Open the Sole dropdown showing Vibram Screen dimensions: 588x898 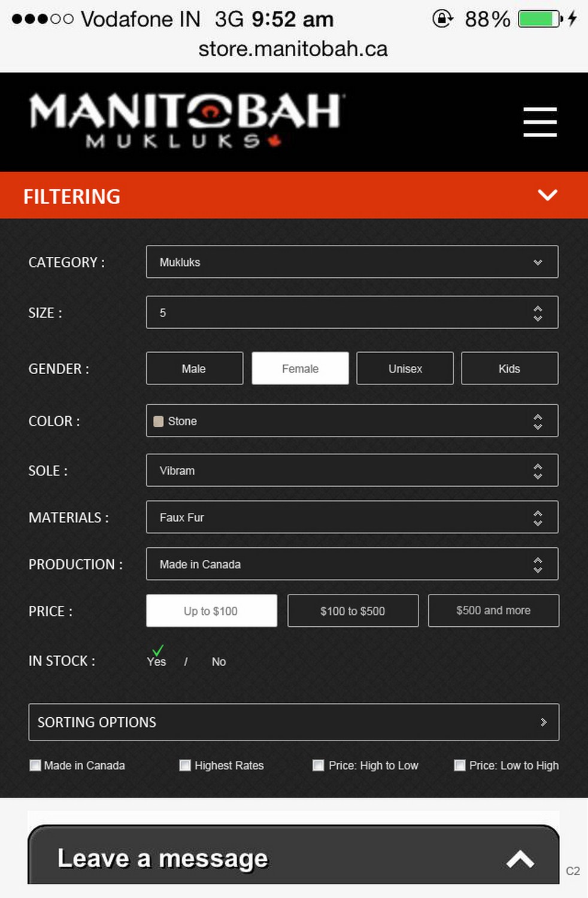(352, 471)
